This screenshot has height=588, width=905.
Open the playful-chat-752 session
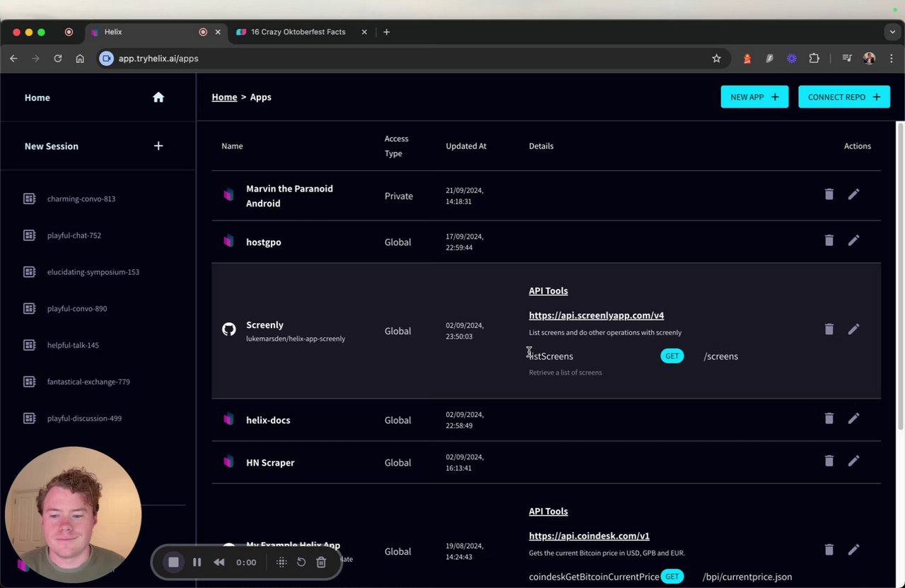(x=74, y=235)
